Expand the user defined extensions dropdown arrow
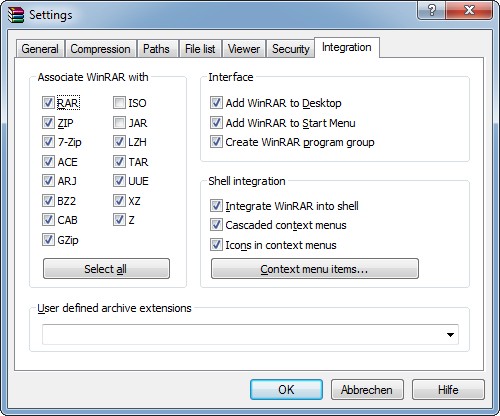Viewport: 500px width, 416px height. [x=450, y=335]
